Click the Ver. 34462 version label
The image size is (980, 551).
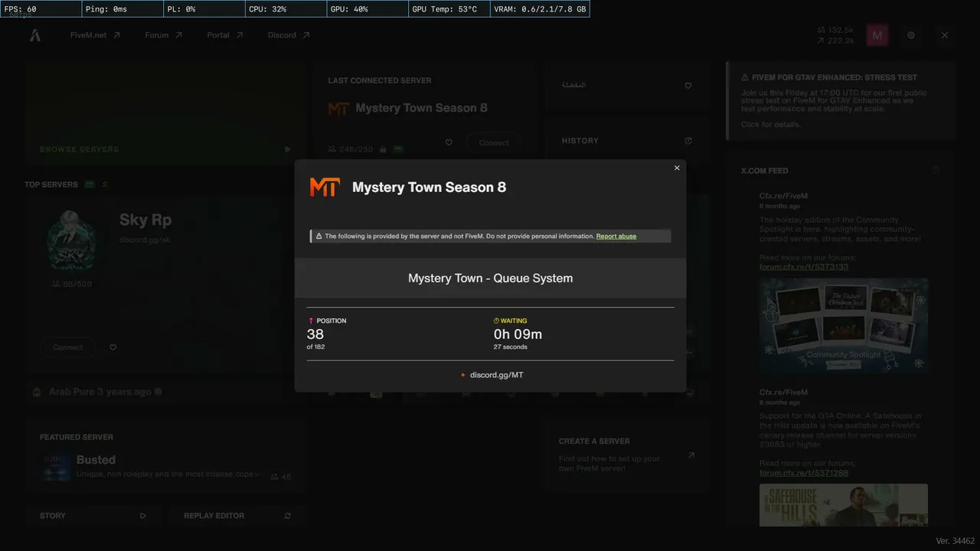coord(955,541)
